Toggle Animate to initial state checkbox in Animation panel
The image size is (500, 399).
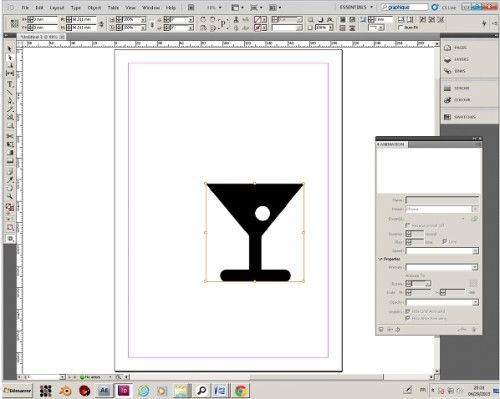pos(407,226)
